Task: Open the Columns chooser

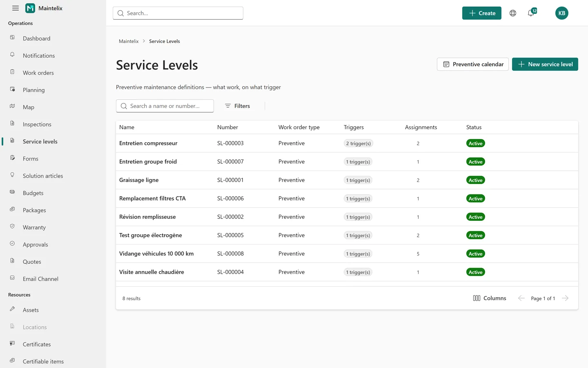Action: (x=489, y=298)
